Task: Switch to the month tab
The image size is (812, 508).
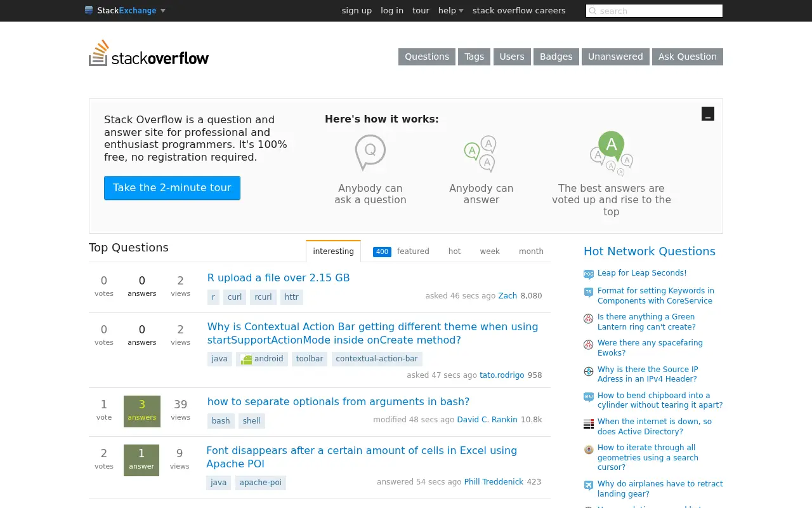Action: 531,251
